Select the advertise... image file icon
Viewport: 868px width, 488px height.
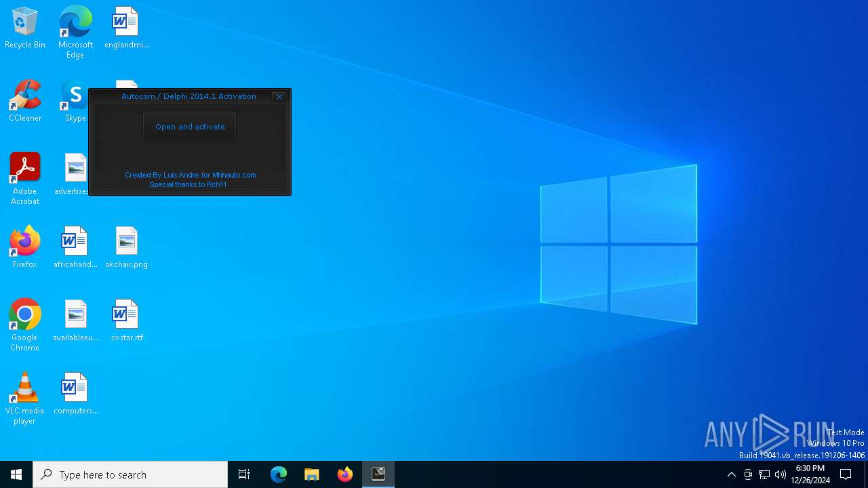[x=72, y=175]
